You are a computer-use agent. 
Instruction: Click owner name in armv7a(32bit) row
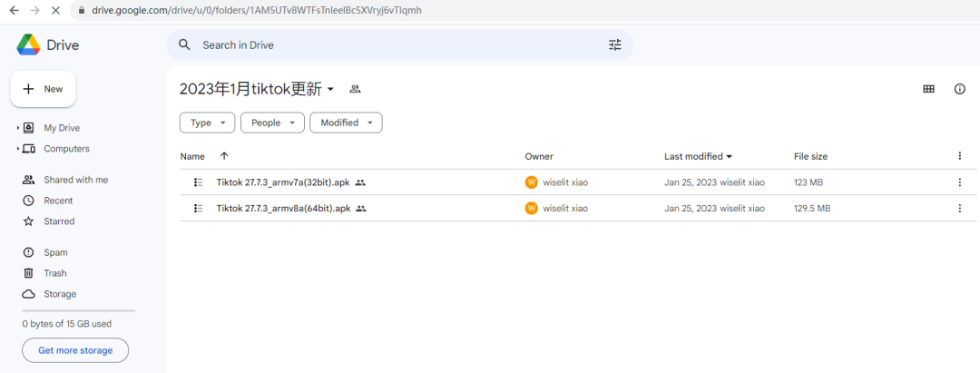[565, 182]
